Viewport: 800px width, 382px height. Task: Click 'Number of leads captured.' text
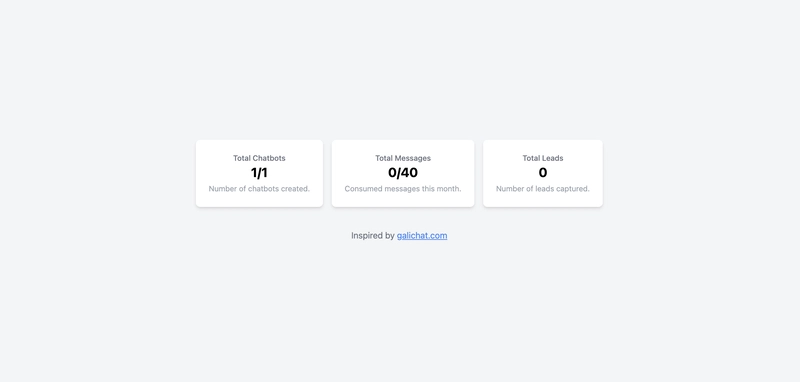coord(543,189)
